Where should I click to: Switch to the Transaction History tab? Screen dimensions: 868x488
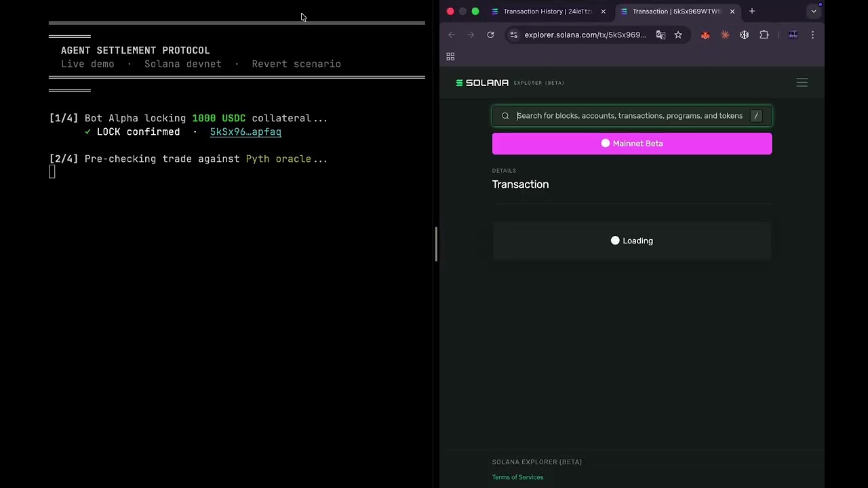pos(548,11)
